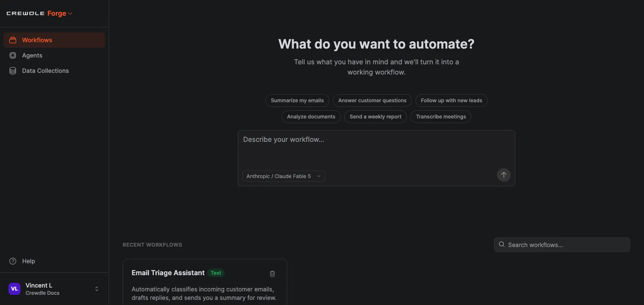Screen dimensions: 644x305
Task: Click the Text tag on Email Triage card
Action: pyautogui.click(x=216, y=273)
